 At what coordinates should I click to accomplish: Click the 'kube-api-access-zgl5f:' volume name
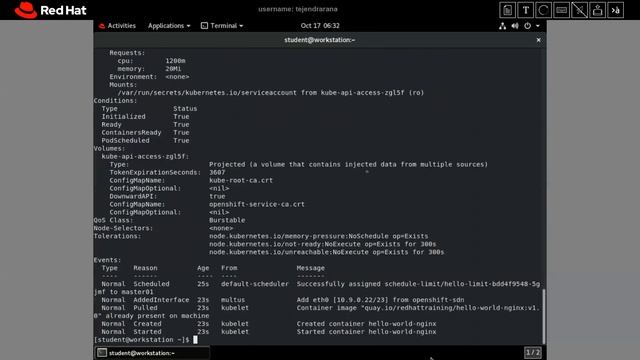145,156
